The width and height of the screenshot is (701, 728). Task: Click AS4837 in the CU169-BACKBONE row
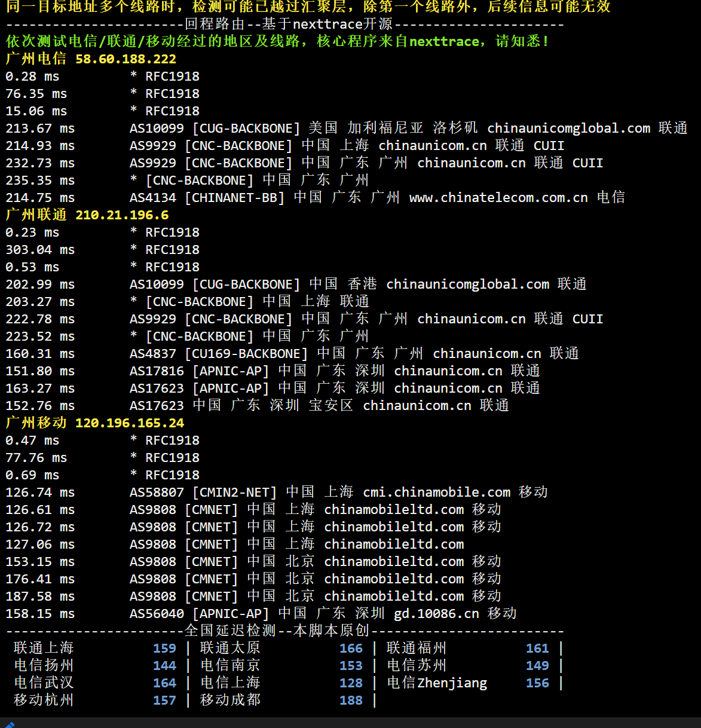click(153, 354)
